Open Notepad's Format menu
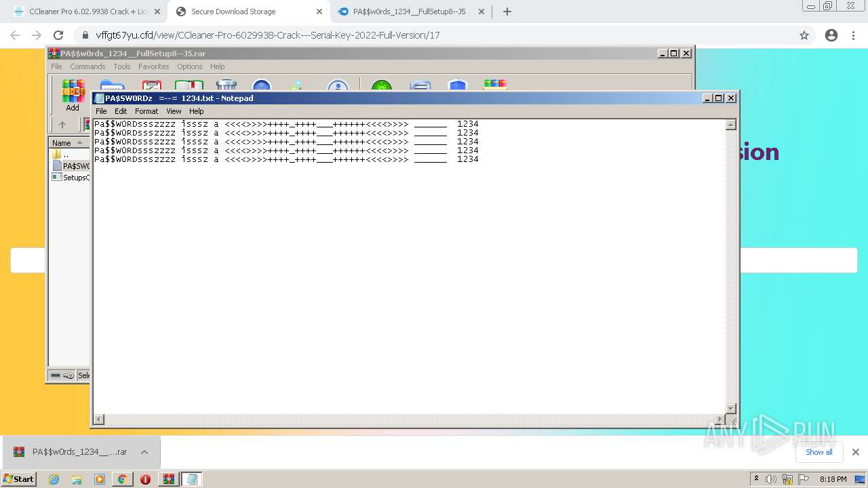 pos(146,111)
